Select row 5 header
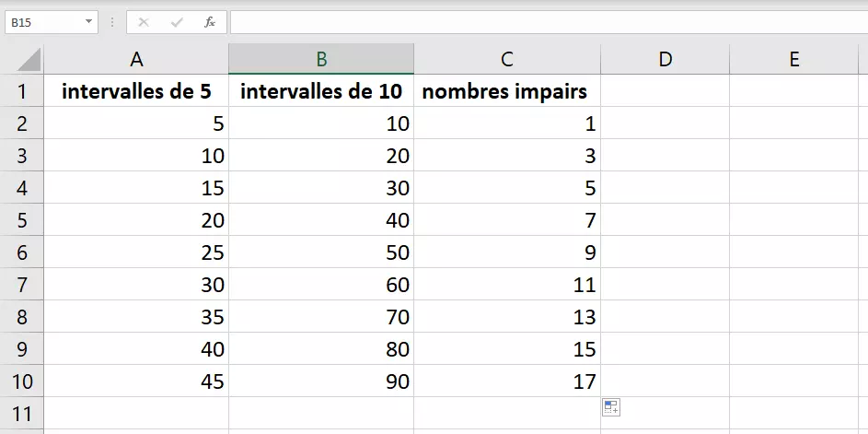The width and height of the screenshot is (868, 434). (x=21, y=219)
